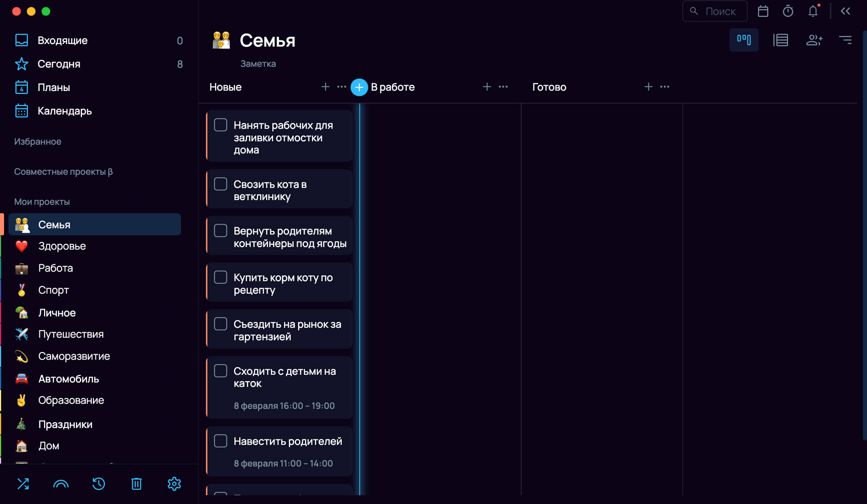The height and width of the screenshot is (504, 867).
Task: Collapse the right panel with double chevron
Action: [x=845, y=11]
